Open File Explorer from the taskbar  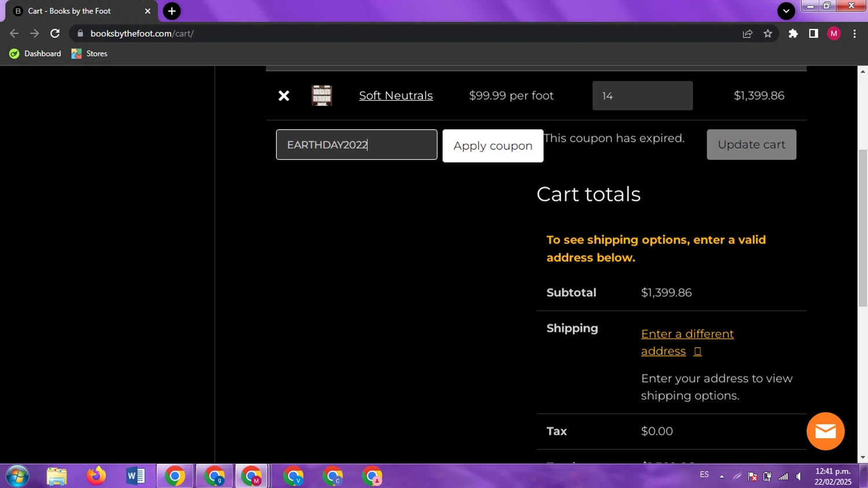tap(57, 476)
